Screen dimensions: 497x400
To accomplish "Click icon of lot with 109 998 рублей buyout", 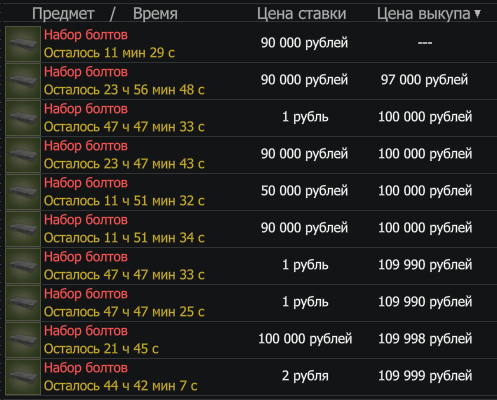I will (x=23, y=340).
